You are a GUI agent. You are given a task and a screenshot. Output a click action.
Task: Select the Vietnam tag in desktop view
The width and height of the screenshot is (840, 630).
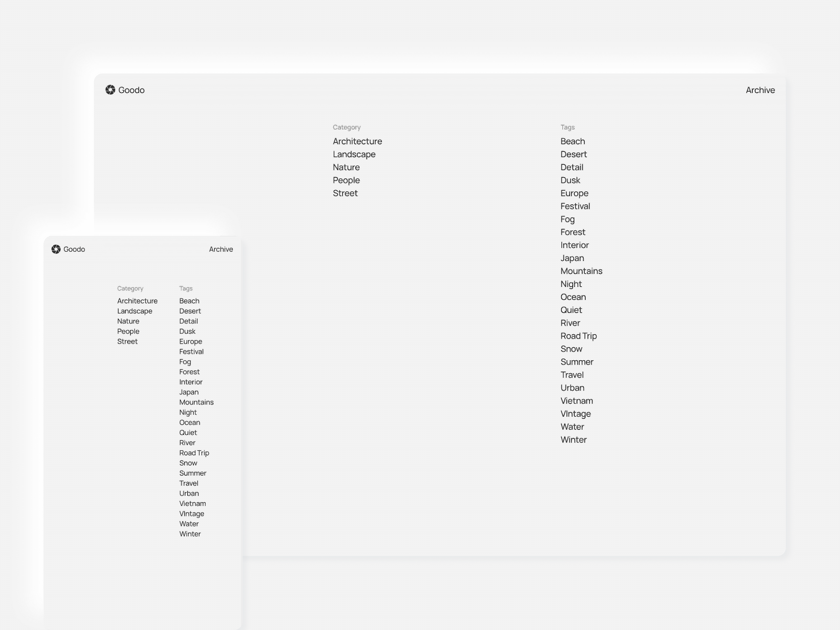pyautogui.click(x=576, y=401)
